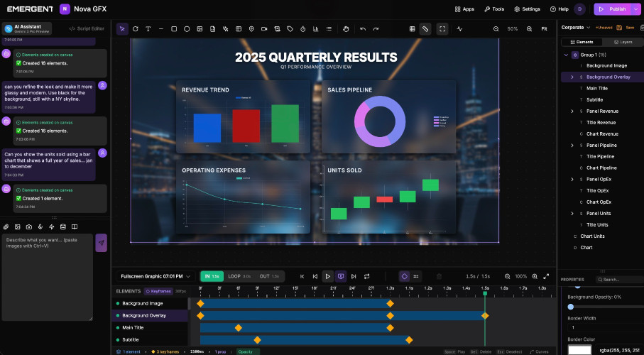Image resolution: width=644 pixels, height=355 pixels.
Task: Focus the describe what you want field
Action: [48, 278]
